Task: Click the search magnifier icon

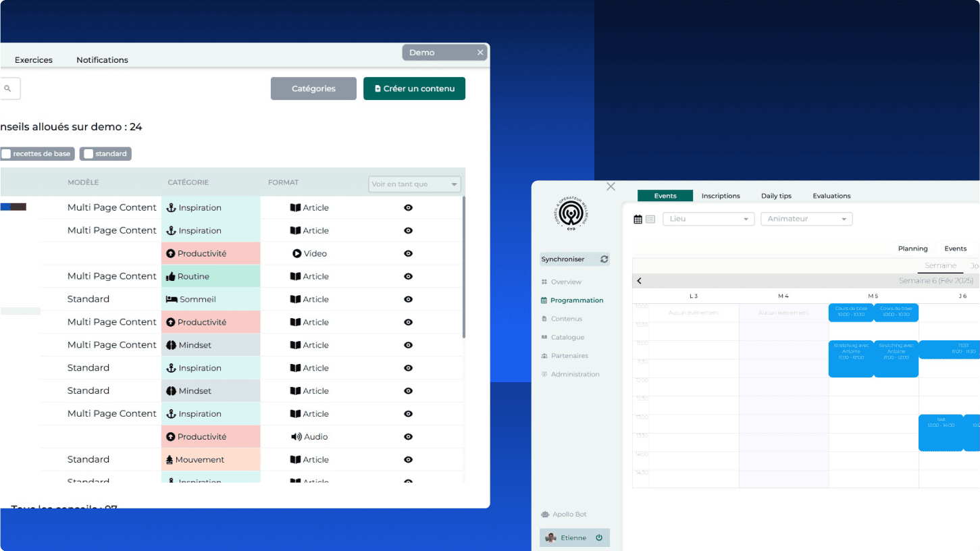Action: (x=8, y=88)
